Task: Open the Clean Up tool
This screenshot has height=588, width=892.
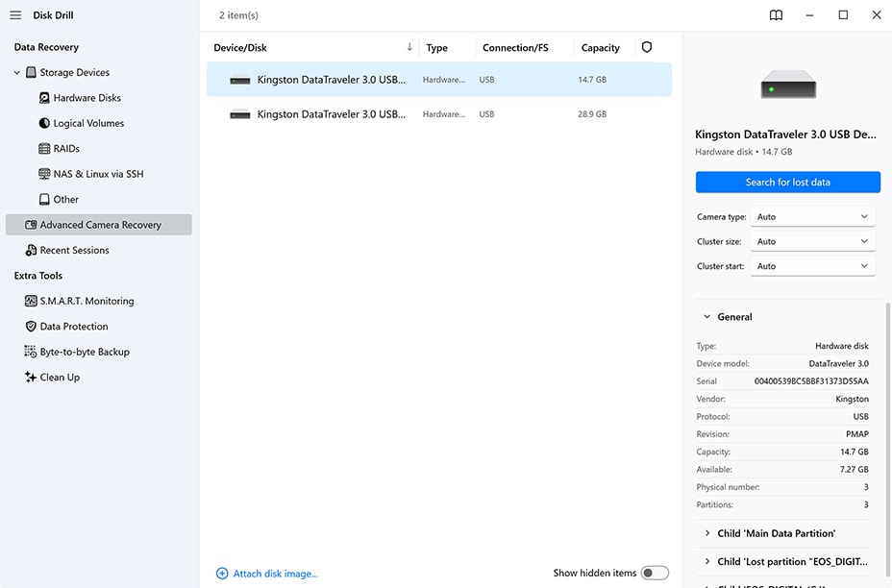Action: [x=60, y=378]
